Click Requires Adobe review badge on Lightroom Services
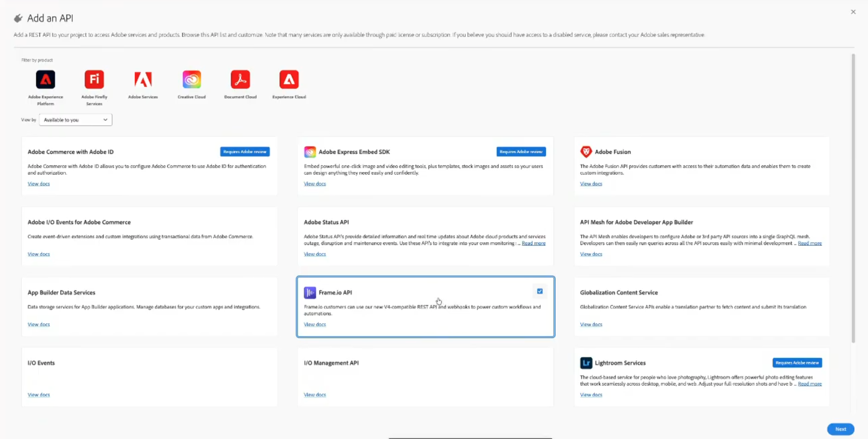The width and height of the screenshot is (868, 439). tap(797, 363)
